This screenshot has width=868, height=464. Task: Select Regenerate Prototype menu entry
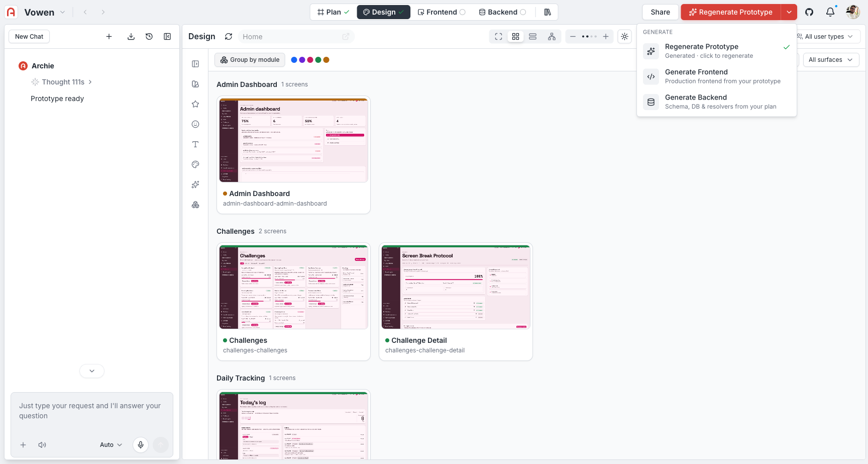point(717,51)
